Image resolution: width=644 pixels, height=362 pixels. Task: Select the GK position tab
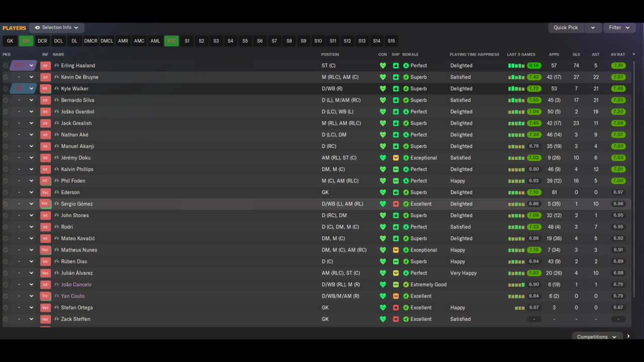pyautogui.click(x=10, y=41)
